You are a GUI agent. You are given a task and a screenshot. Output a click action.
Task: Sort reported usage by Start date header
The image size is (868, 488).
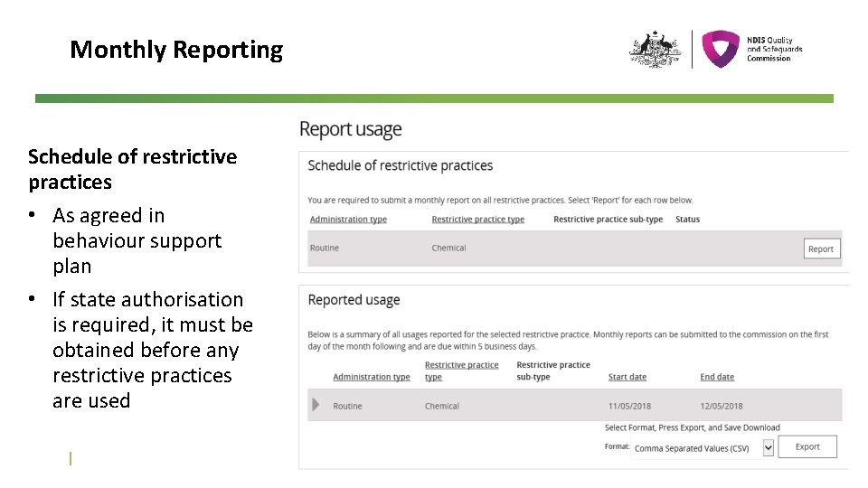click(x=627, y=377)
